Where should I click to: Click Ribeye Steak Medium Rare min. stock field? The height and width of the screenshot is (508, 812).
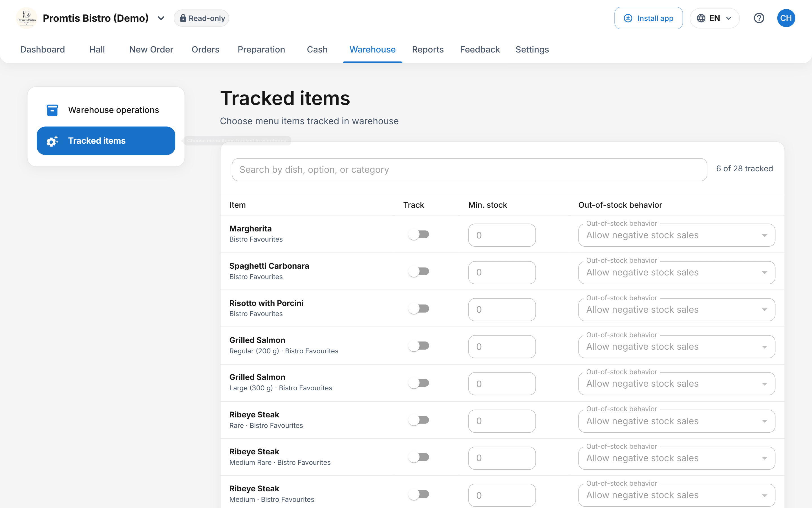tap(502, 458)
